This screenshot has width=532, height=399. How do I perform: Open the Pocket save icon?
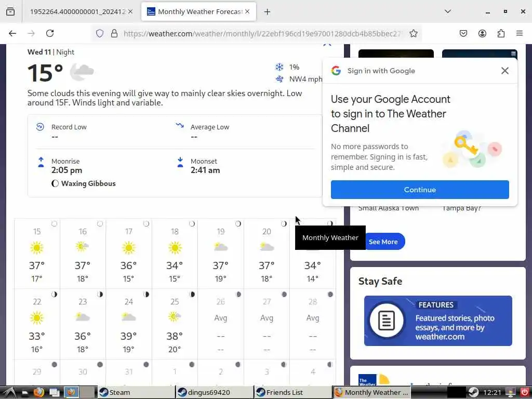pos(463,33)
